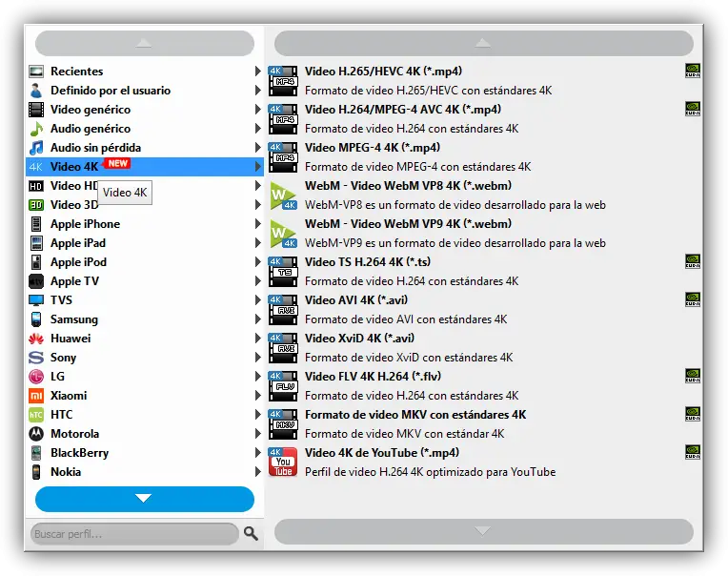Click the Apple iPhone device icon
The height and width of the screenshot is (576, 728).
[36, 224]
